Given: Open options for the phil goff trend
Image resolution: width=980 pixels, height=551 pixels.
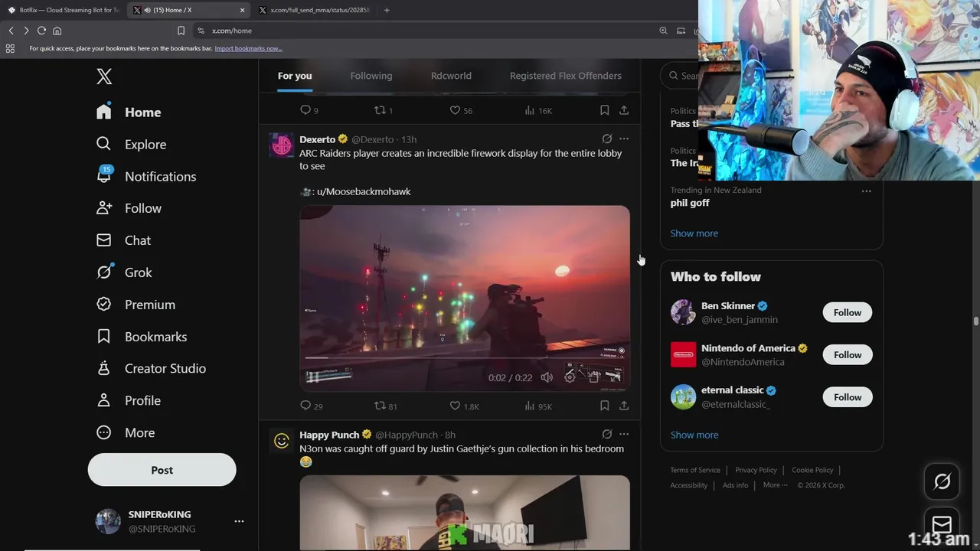Looking at the screenshot, I should [866, 191].
